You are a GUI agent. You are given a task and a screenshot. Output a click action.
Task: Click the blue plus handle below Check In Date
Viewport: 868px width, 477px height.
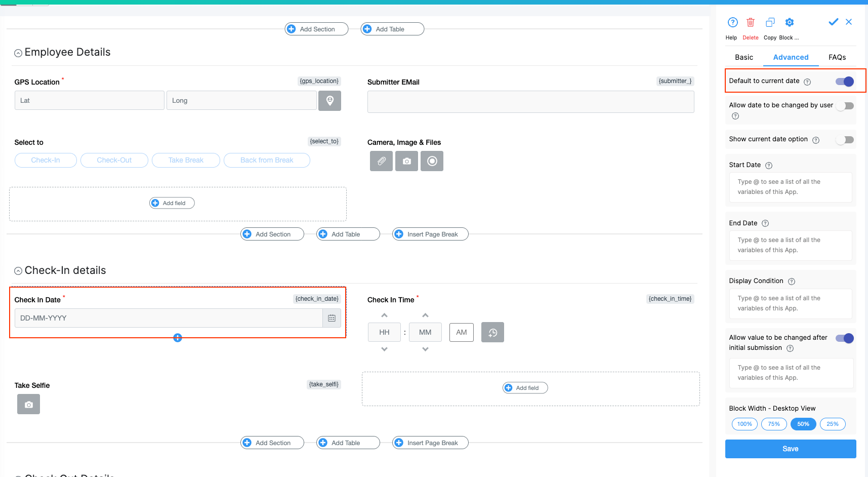[178, 338]
